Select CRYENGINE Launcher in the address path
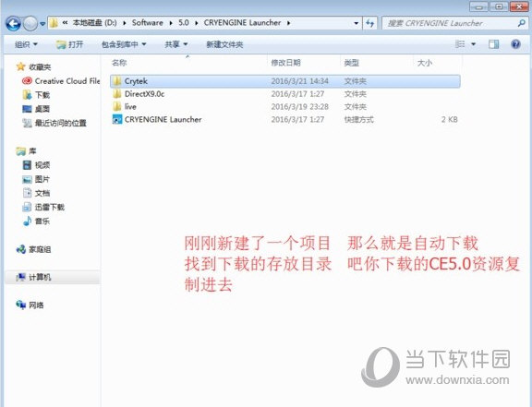Image resolution: width=532 pixels, height=407 pixels. click(242, 23)
